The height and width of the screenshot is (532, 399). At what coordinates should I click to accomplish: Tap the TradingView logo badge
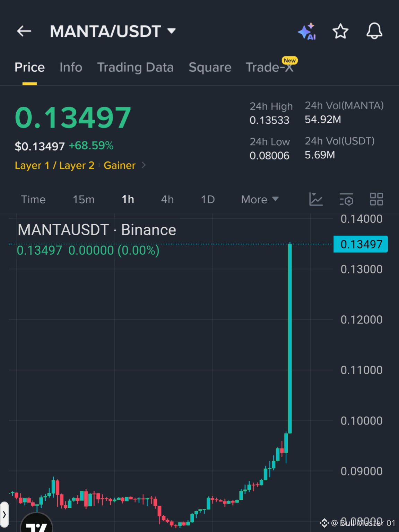pos(36,523)
